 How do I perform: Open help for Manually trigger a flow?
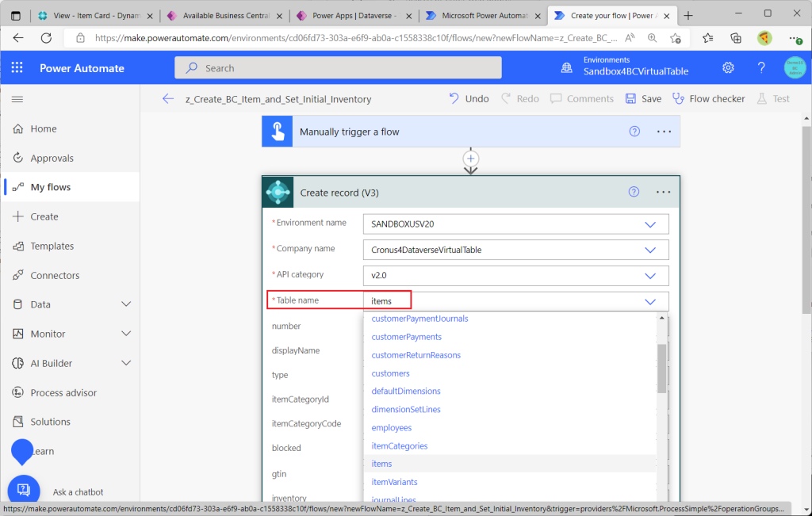click(634, 132)
